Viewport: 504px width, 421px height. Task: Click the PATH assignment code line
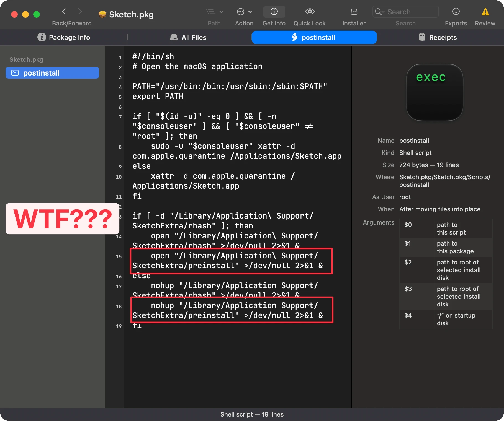pyautogui.click(x=230, y=86)
